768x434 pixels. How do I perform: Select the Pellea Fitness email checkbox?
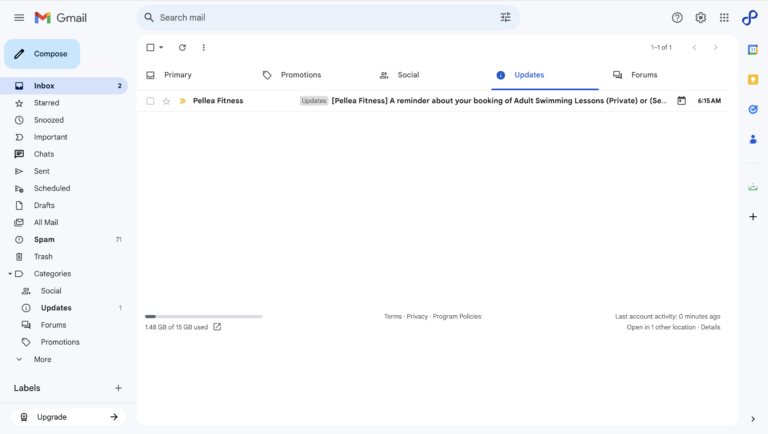coord(150,101)
